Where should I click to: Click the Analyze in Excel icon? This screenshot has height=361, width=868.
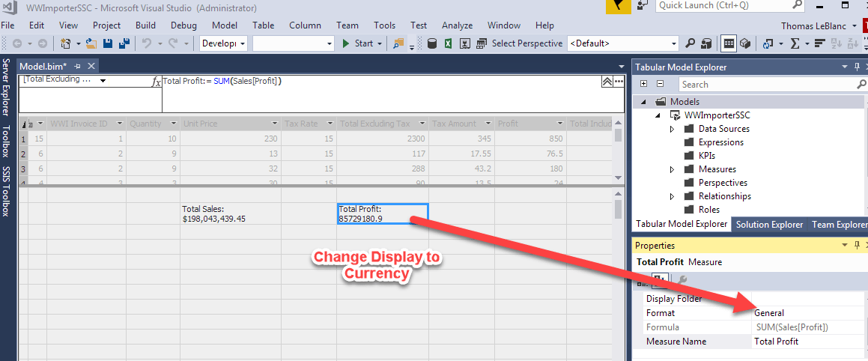pos(449,43)
